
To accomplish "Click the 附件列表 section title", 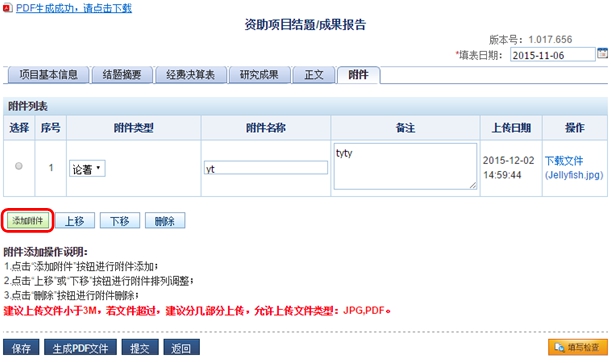I will [28, 106].
